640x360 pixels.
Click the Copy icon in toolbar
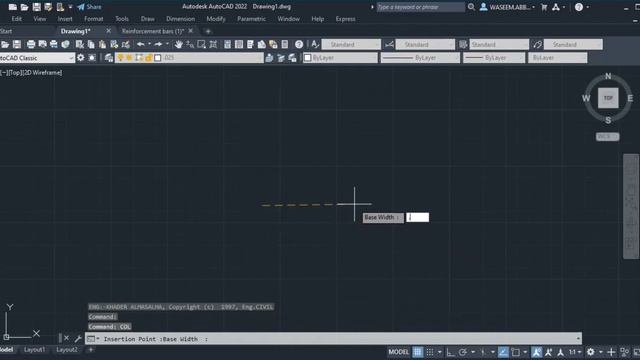(x=91, y=44)
